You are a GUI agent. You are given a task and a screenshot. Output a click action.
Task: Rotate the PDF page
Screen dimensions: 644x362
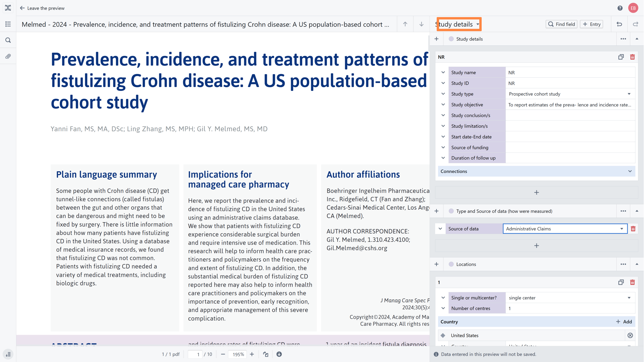[x=265, y=354]
